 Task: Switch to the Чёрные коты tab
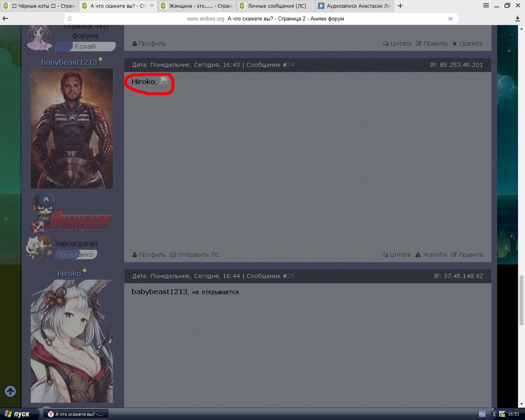pyautogui.click(x=39, y=6)
